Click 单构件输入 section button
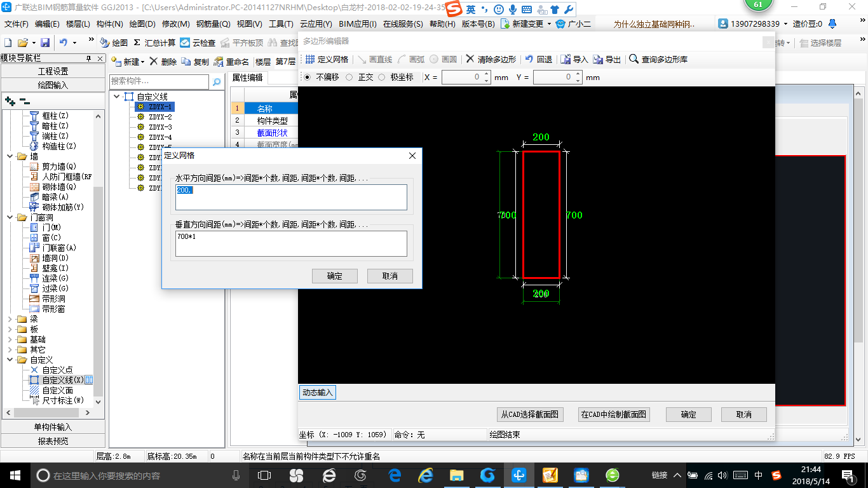This screenshot has height=488, width=868. click(x=53, y=427)
